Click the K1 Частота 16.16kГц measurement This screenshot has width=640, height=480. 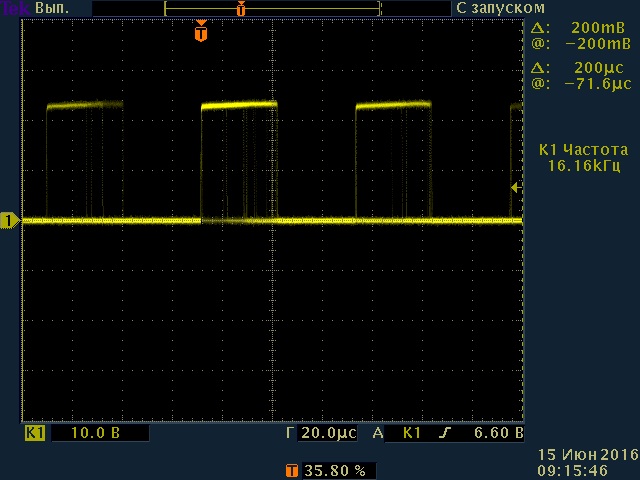click(x=583, y=157)
